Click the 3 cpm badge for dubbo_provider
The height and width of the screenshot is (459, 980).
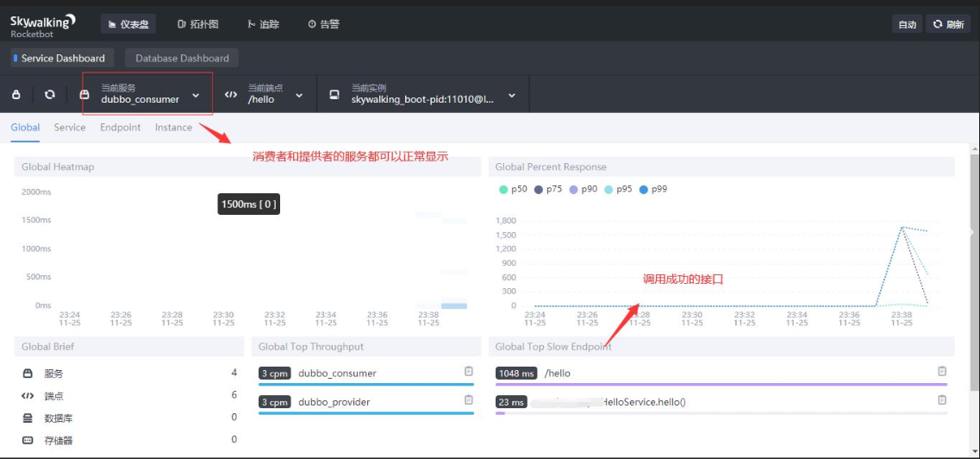275,402
